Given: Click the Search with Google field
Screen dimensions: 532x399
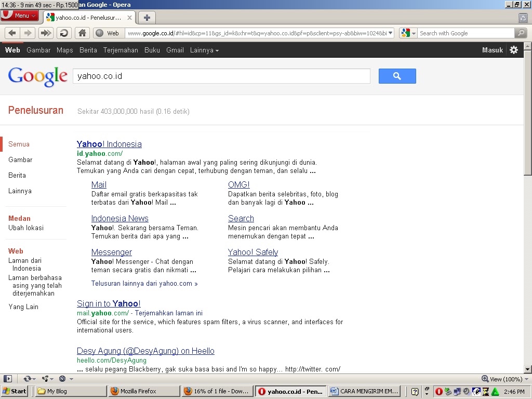Looking at the screenshot, I should tap(465, 33).
